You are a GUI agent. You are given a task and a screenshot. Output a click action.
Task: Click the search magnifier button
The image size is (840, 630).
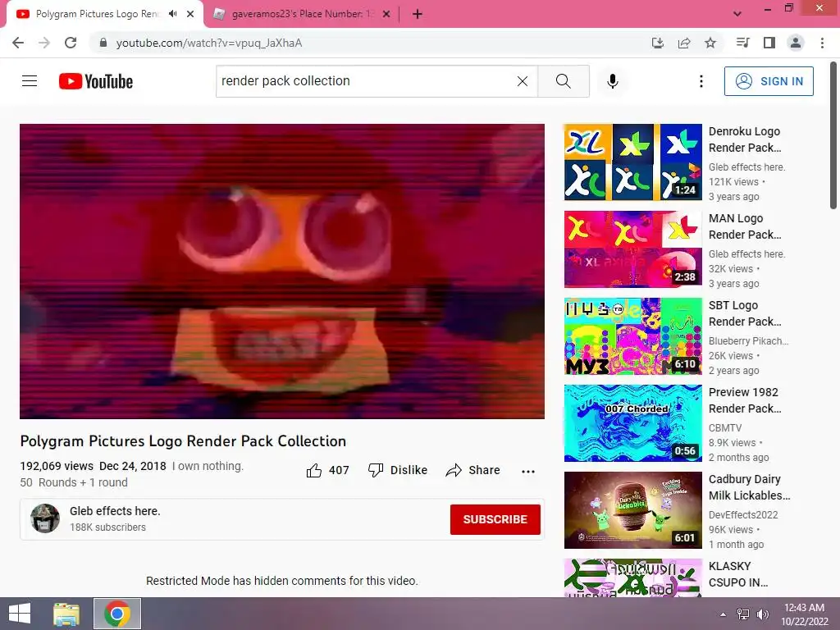coord(563,81)
